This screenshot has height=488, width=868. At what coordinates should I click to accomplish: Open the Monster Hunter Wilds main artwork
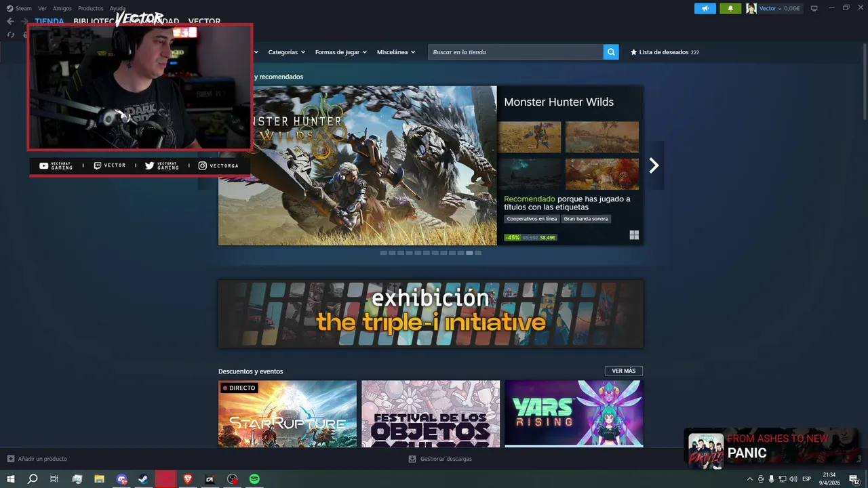[x=357, y=165]
